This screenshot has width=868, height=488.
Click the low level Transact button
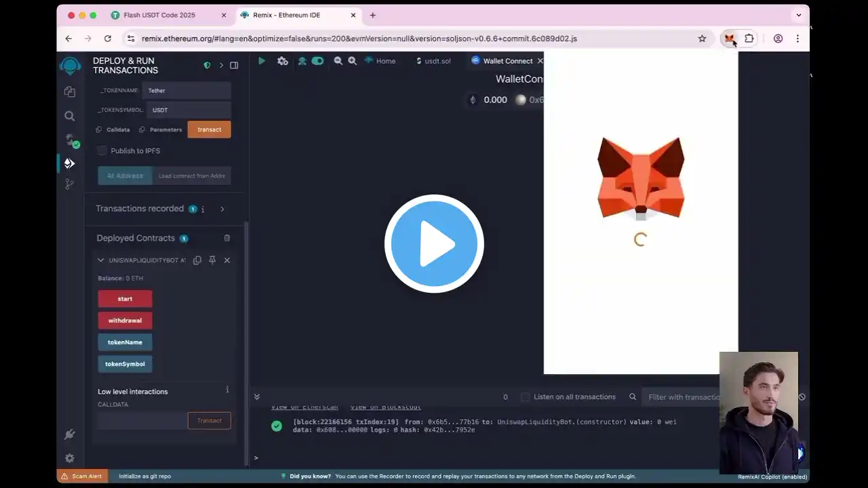(209, 421)
